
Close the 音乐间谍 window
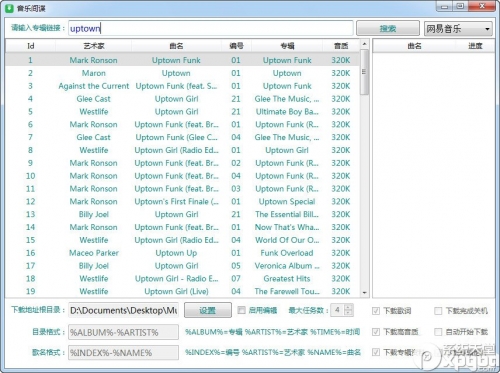tap(482, 6)
